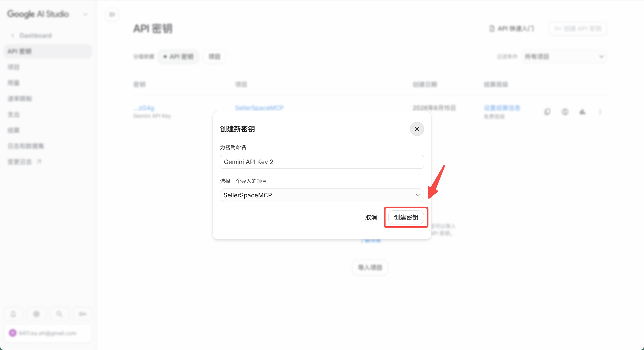Select the 项目 grouping tab
644x350 pixels.
214,57
